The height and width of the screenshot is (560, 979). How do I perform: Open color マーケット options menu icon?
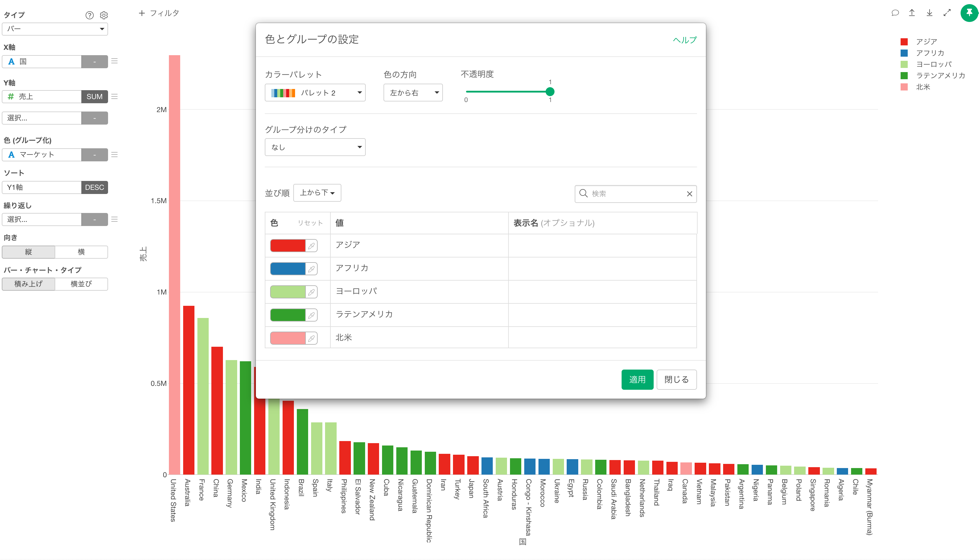point(114,155)
